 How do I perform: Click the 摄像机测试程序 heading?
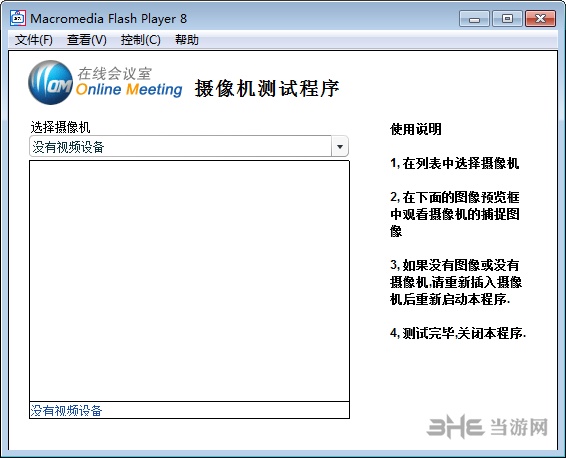pos(267,89)
